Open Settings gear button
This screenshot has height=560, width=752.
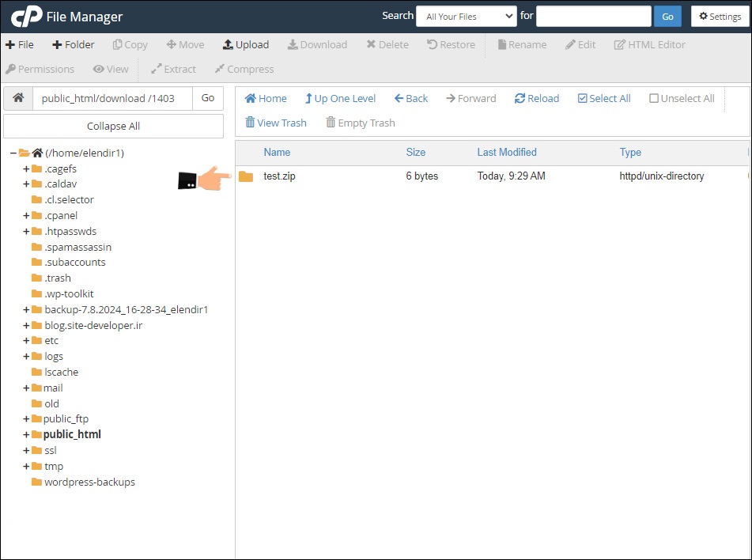pos(720,17)
